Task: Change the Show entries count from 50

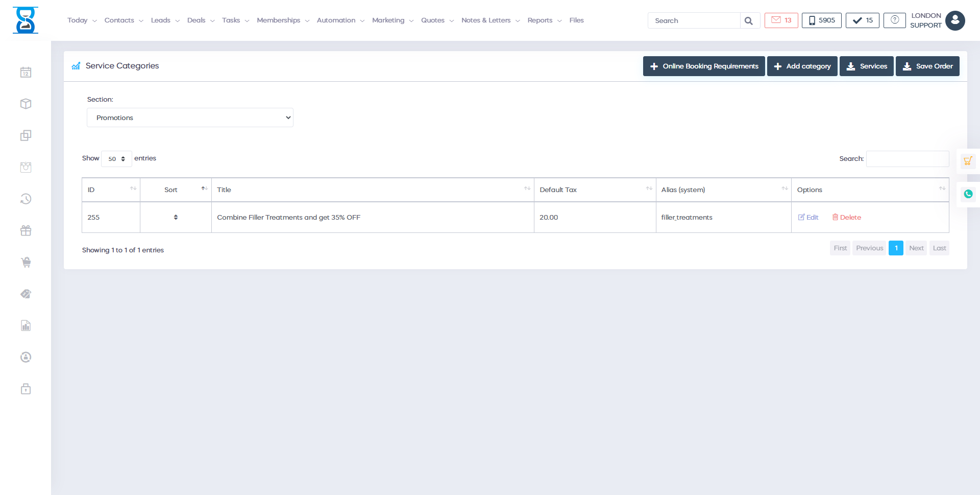Action: coord(116,158)
